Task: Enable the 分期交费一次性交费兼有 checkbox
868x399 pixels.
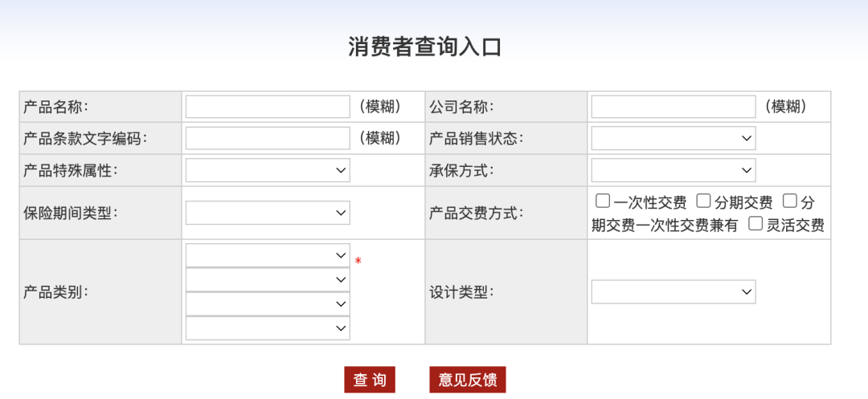Action: pyautogui.click(x=790, y=201)
